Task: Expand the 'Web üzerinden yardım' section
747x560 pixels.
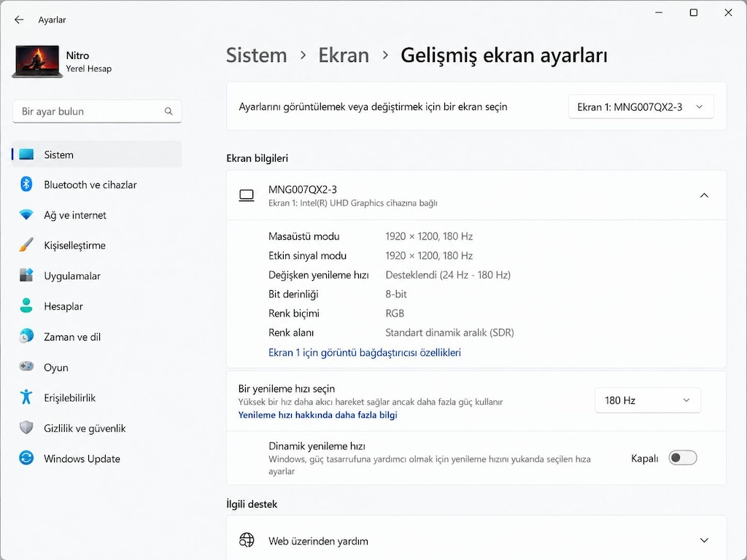Action: coord(704,540)
